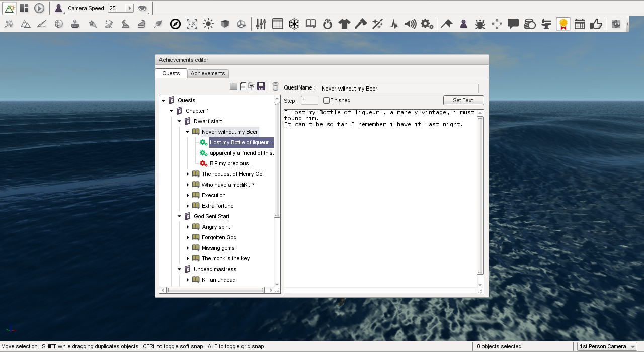Screen dimensions: 644x352
Task: Collapse the Dwarf start quest group
Action: pos(179,121)
